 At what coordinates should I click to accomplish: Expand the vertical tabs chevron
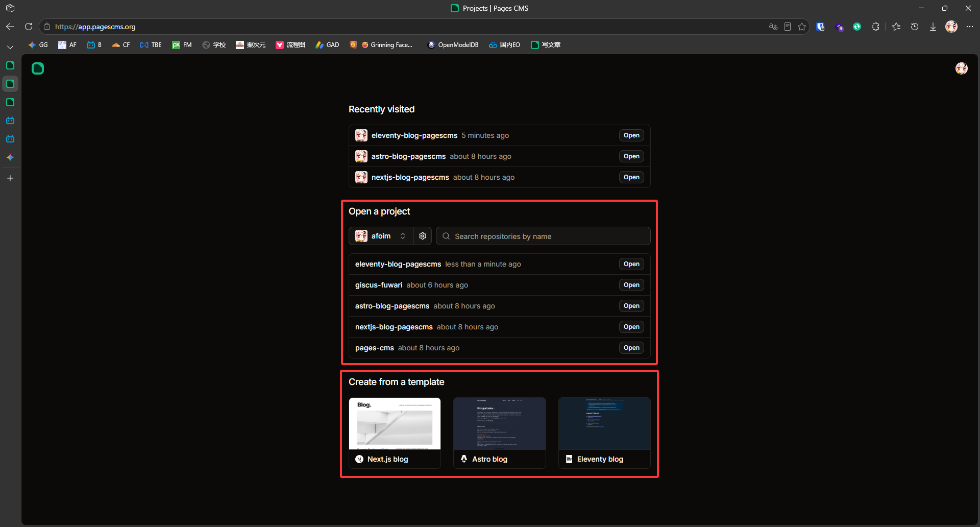tap(10, 47)
